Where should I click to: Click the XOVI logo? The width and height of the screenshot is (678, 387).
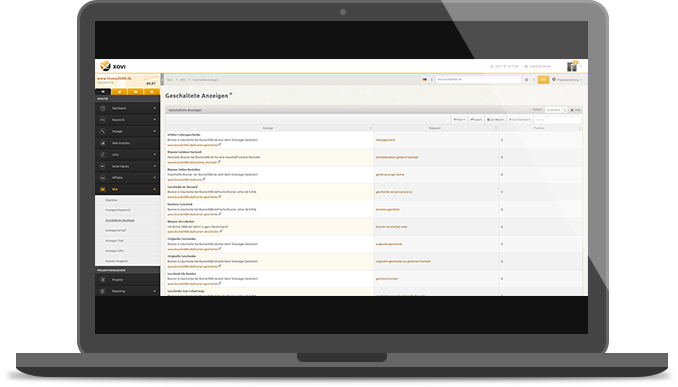113,66
